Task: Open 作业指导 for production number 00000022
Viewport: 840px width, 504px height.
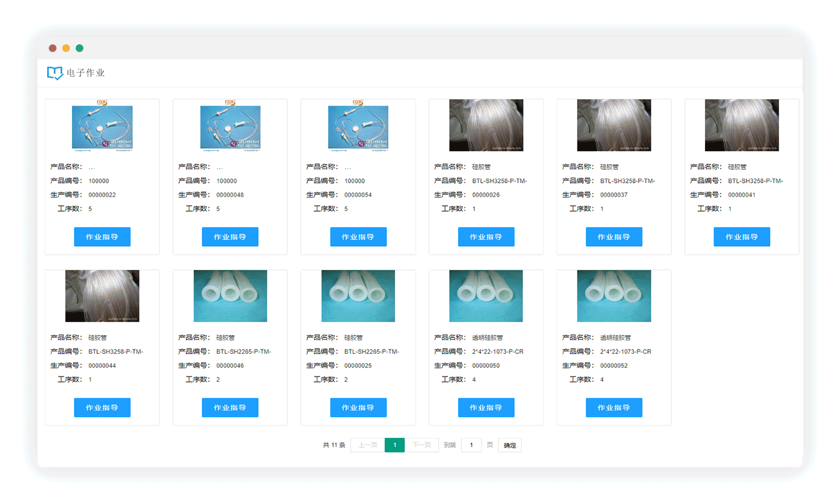Action: [102, 237]
